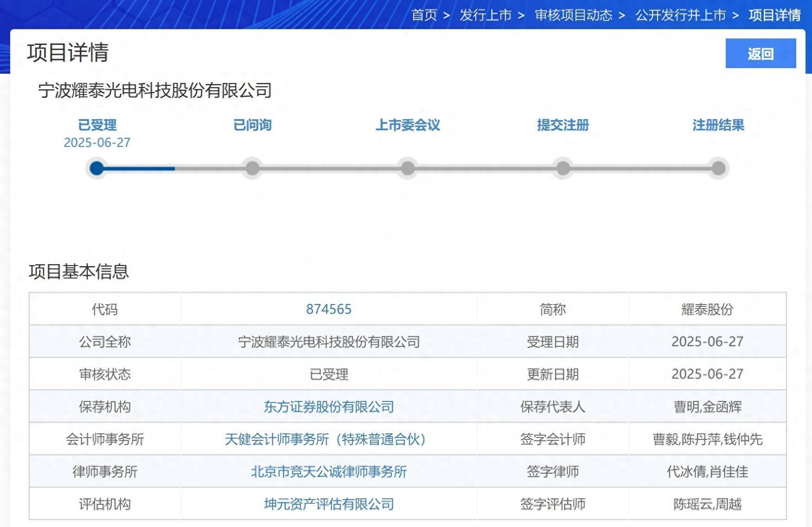The image size is (812, 527).
Task: Open 坤元资产评估有限公司 link
Action: click(329, 504)
